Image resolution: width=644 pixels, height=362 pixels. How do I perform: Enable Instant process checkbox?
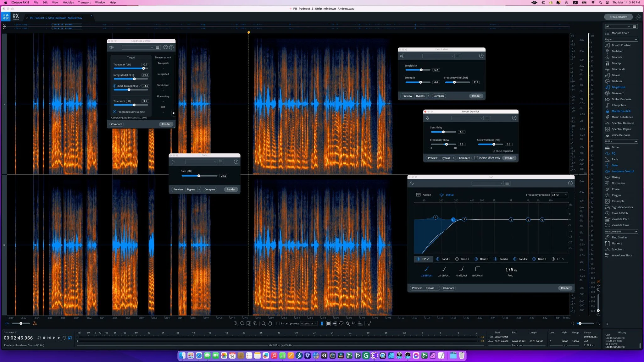(x=278, y=323)
